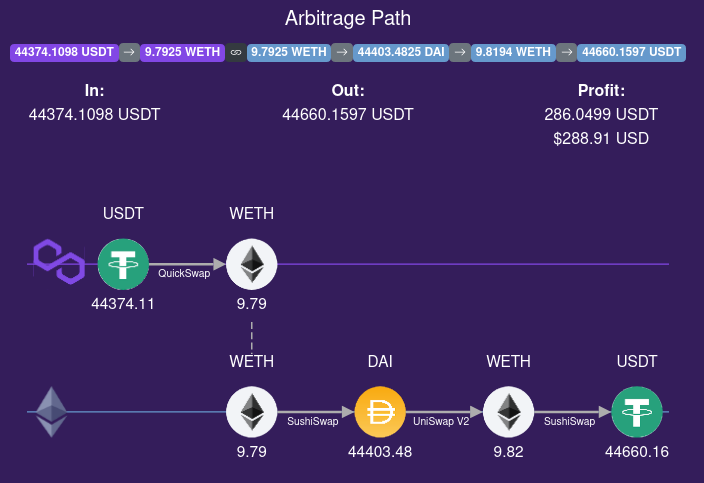Click the Ethereum network logo at left

click(x=52, y=411)
